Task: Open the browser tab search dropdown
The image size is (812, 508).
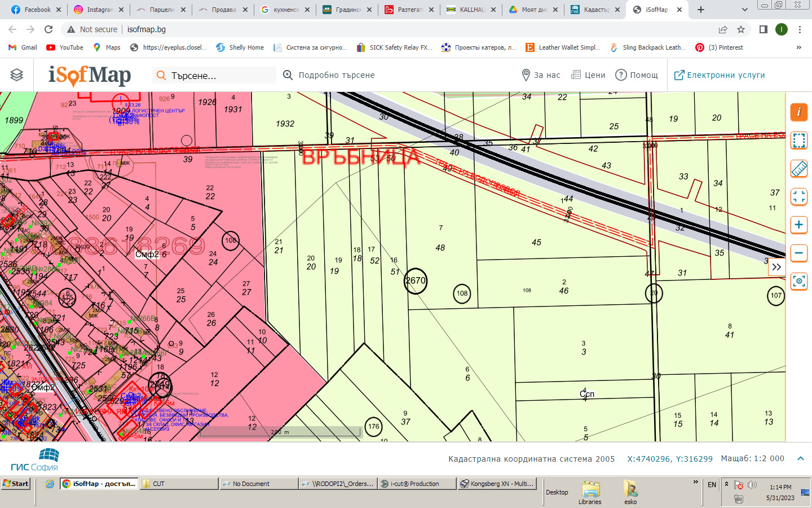Action: pyautogui.click(x=744, y=10)
